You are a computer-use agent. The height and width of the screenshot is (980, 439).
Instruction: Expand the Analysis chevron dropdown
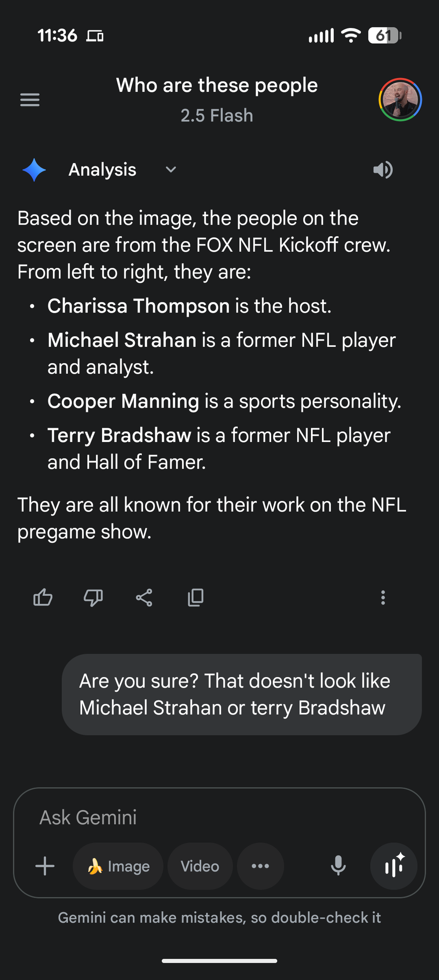[171, 170]
